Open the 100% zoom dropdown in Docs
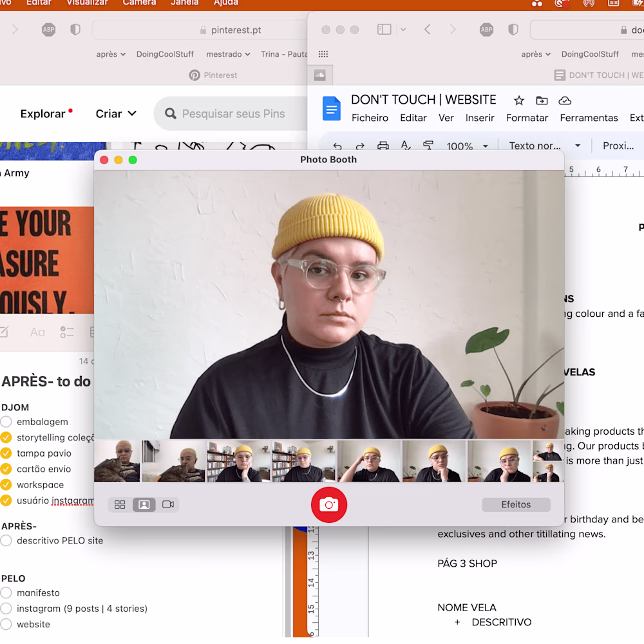This screenshot has height=644, width=644. click(x=468, y=146)
